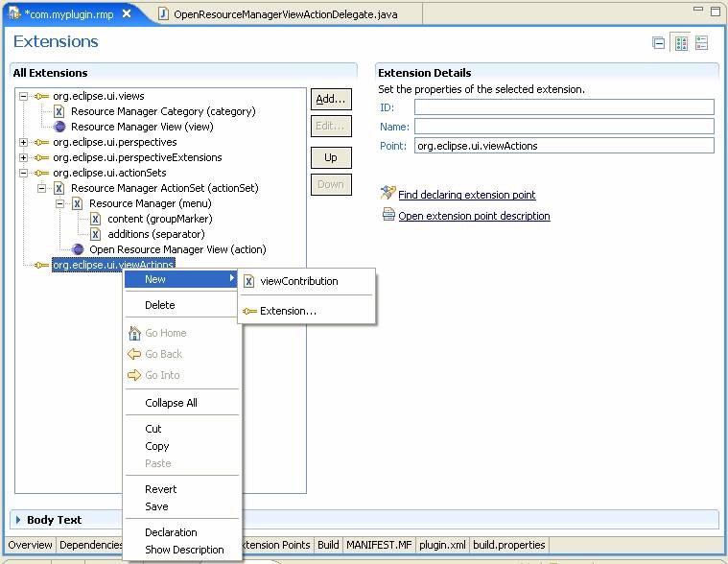This screenshot has width=728, height=564.
Task: Close the com.myplugin.rmp editor tab
Action: point(127,14)
